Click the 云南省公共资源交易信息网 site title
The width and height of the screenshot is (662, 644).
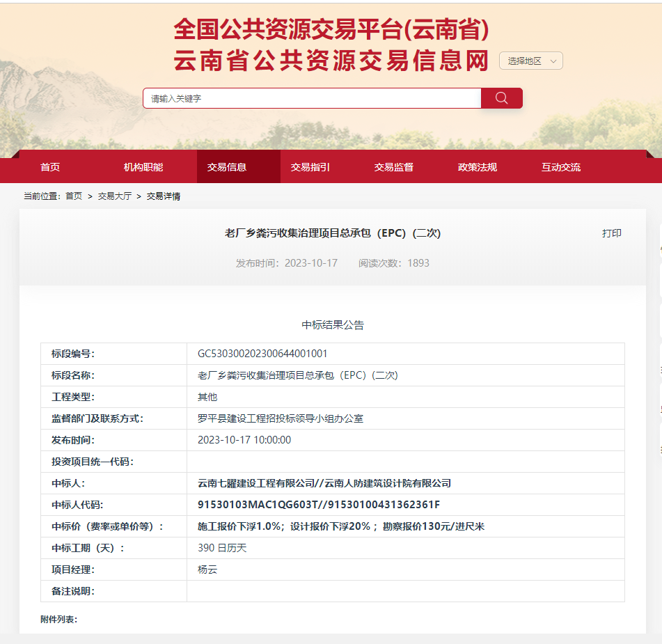(331, 61)
